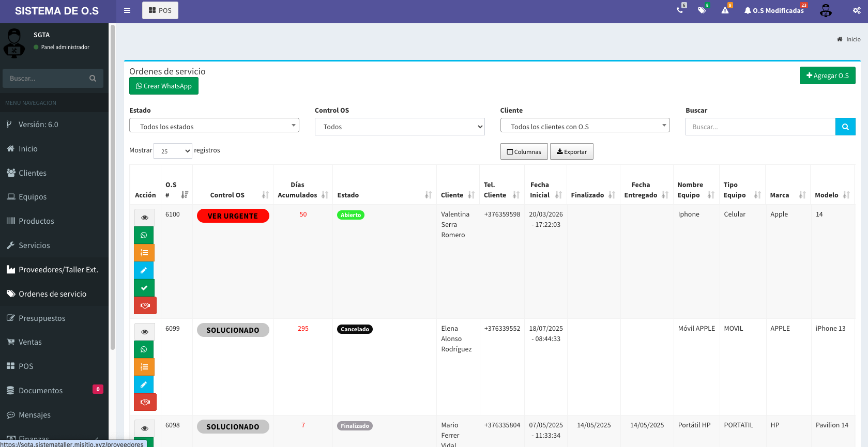This screenshot has height=447, width=868.
Task: Open the warning alerts triangle icon
Action: pos(725,10)
